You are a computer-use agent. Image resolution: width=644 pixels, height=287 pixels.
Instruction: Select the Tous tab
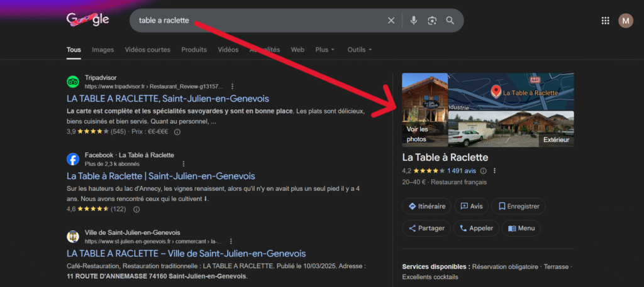coord(74,50)
